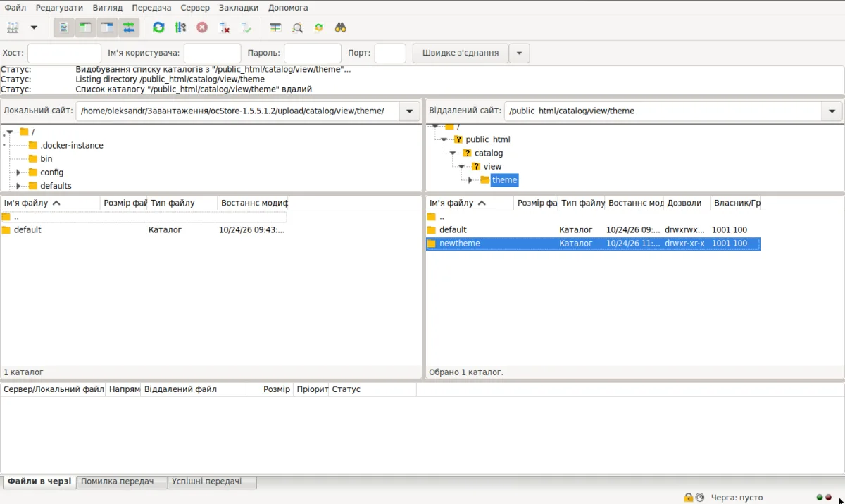The image size is (845, 504).
Task: Toggle the transfer queue display
Action: click(x=129, y=27)
